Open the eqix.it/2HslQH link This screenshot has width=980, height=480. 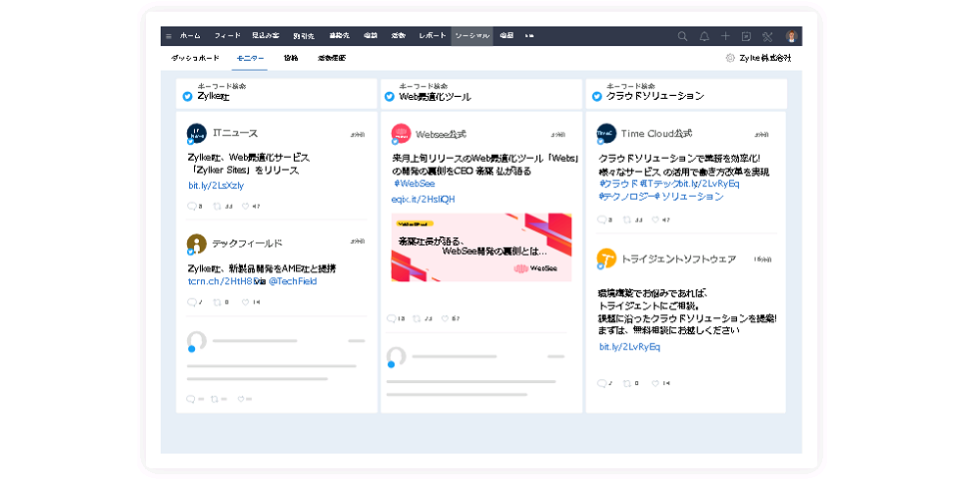tap(423, 200)
